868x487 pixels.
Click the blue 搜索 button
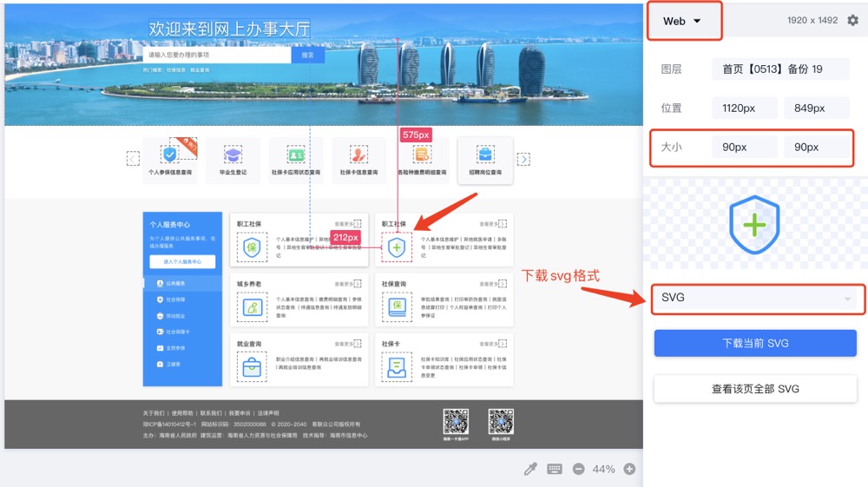[308, 55]
